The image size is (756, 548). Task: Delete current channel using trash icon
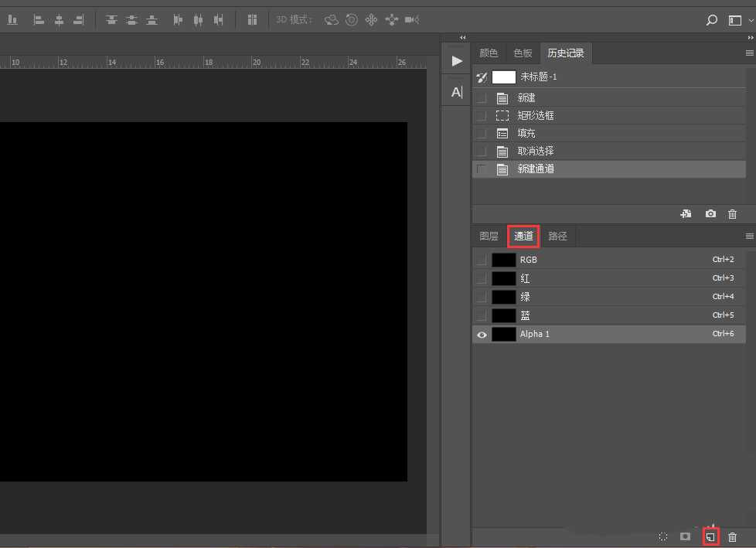pyautogui.click(x=733, y=536)
